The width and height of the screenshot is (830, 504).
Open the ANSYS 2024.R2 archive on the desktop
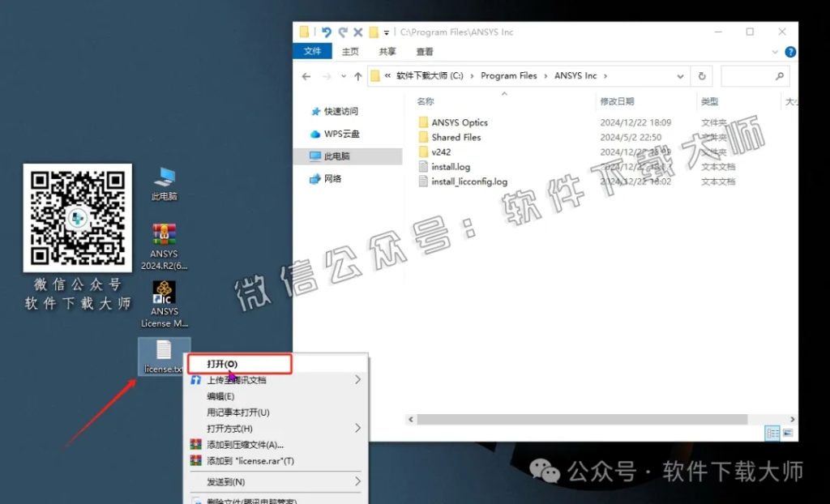click(x=163, y=246)
